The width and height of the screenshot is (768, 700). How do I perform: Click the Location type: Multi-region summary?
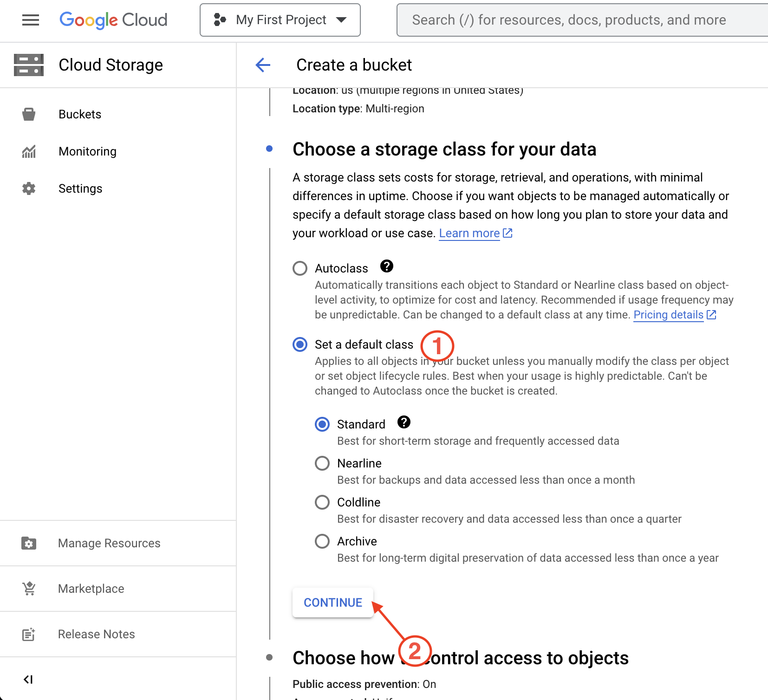tap(358, 109)
